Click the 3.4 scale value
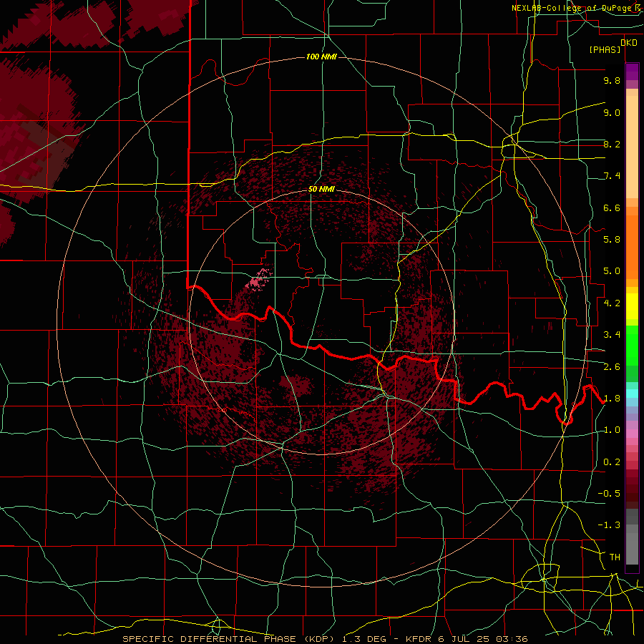The image size is (644, 644). (612, 335)
